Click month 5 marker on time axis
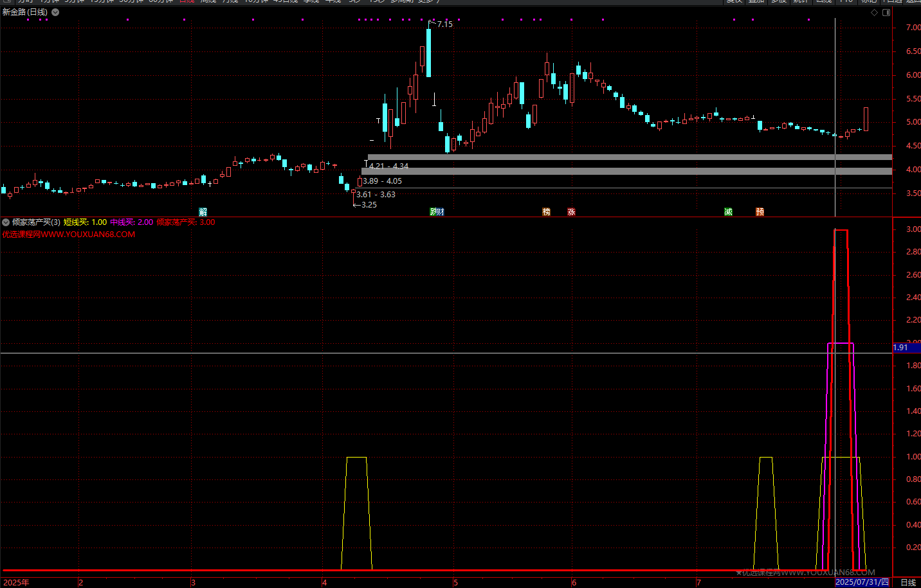Viewport: 921px width, 588px height. tap(455, 582)
